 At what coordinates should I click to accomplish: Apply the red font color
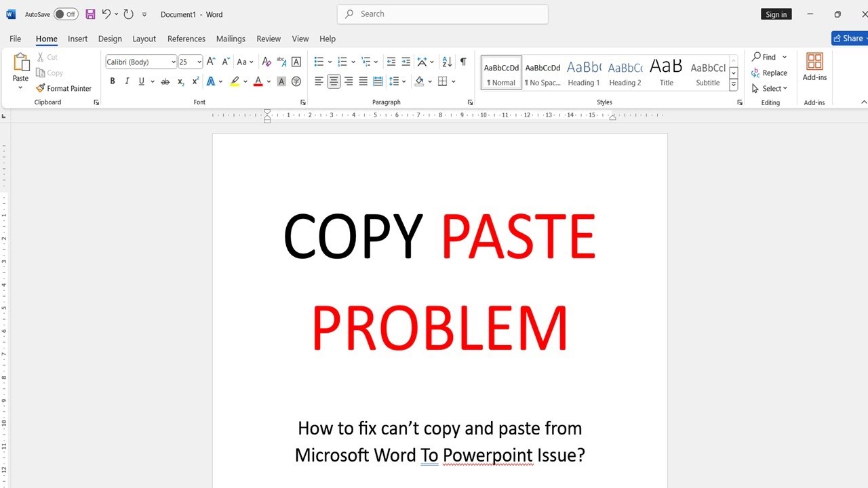coord(258,81)
